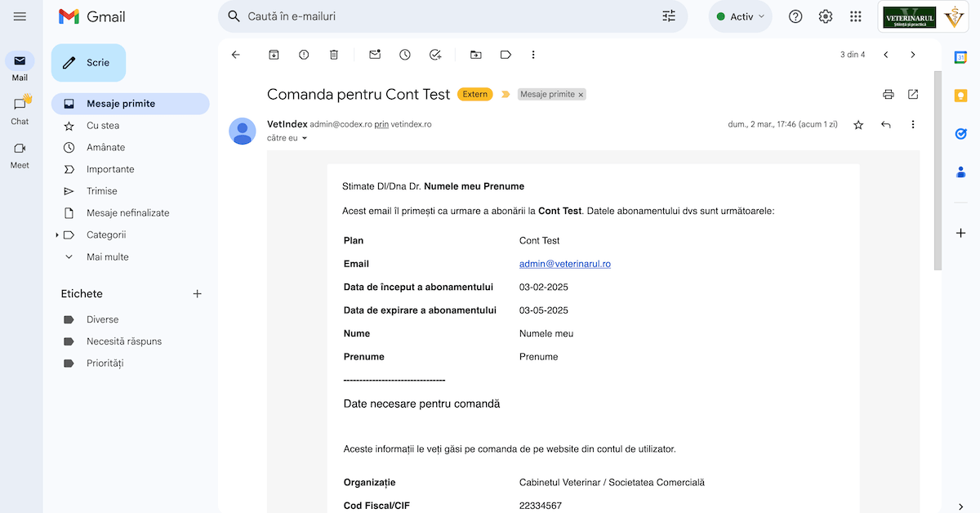Click the email scrollbar on right
980x513 pixels.
tap(938, 172)
